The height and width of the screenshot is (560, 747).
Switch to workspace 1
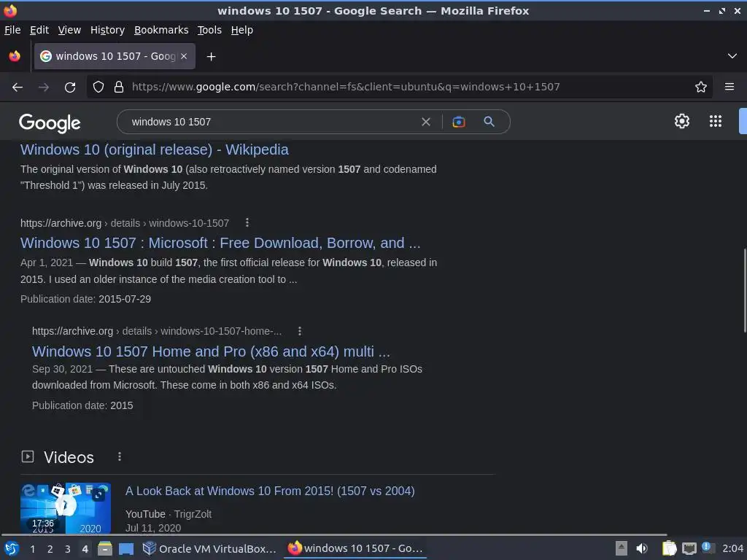pyautogui.click(x=32, y=549)
